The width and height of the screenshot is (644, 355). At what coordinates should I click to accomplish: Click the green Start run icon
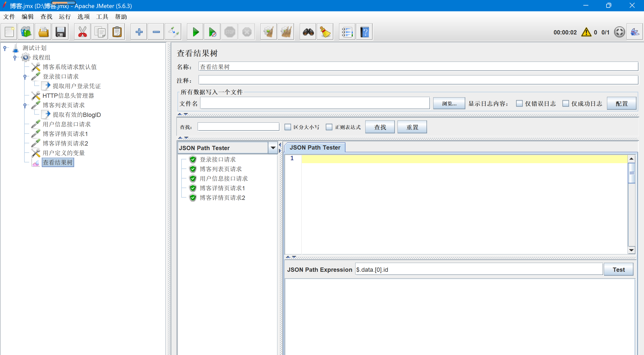195,32
